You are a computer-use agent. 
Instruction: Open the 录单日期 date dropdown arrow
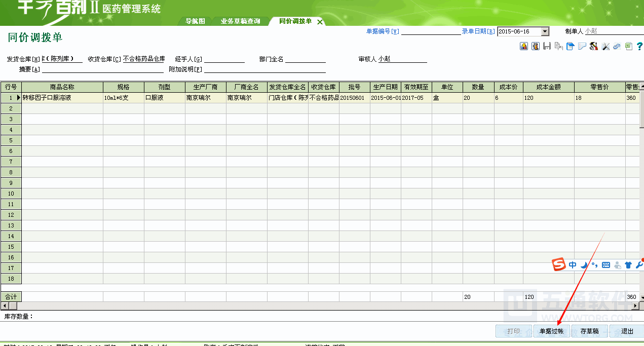click(545, 31)
